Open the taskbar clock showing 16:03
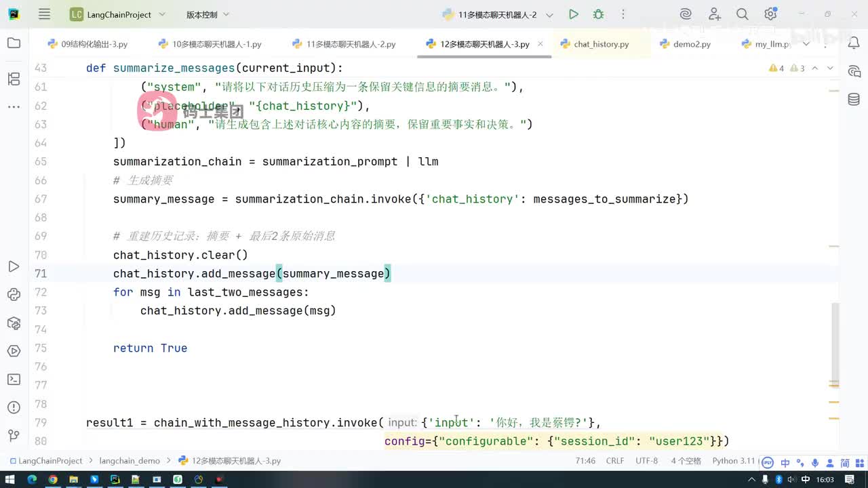 click(825, 480)
